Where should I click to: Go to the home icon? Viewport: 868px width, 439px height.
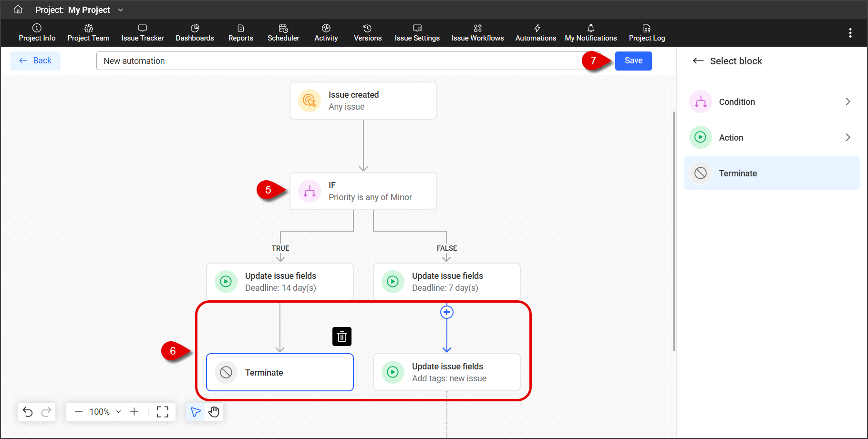tap(18, 10)
